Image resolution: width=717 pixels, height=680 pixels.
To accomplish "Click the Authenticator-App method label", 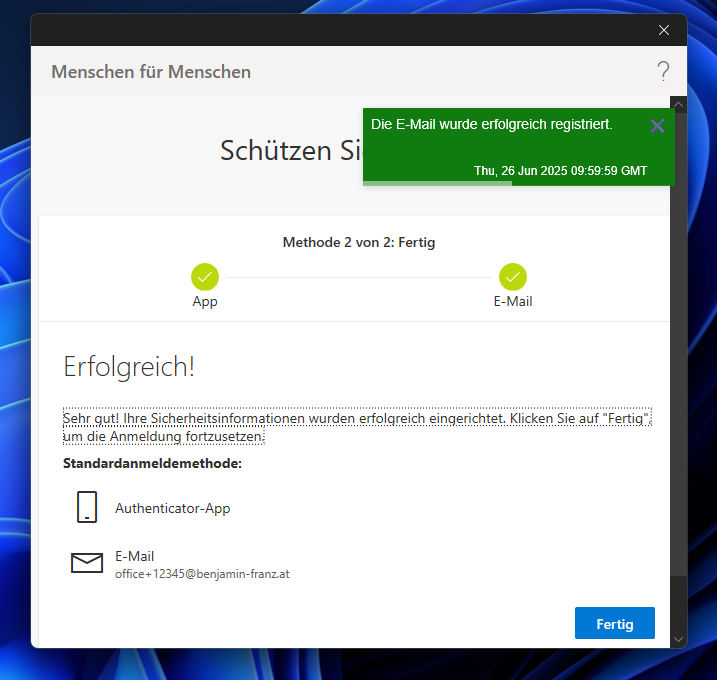I will pyautogui.click(x=172, y=508).
